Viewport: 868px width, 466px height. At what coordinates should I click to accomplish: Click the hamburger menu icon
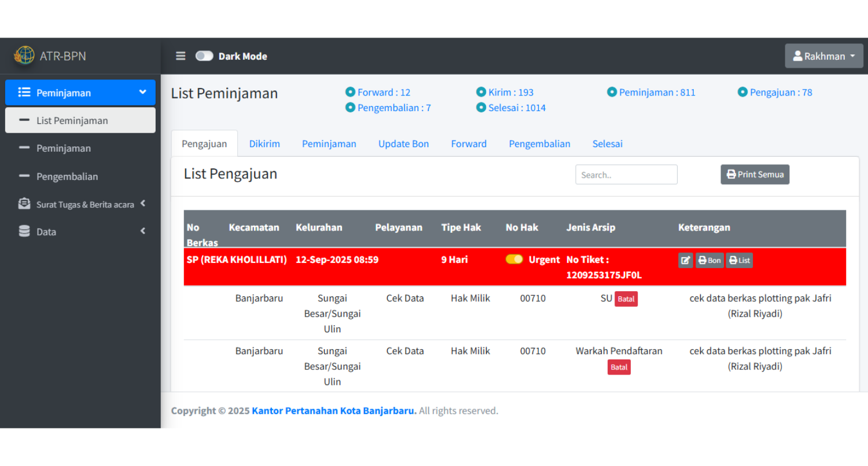point(181,56)
